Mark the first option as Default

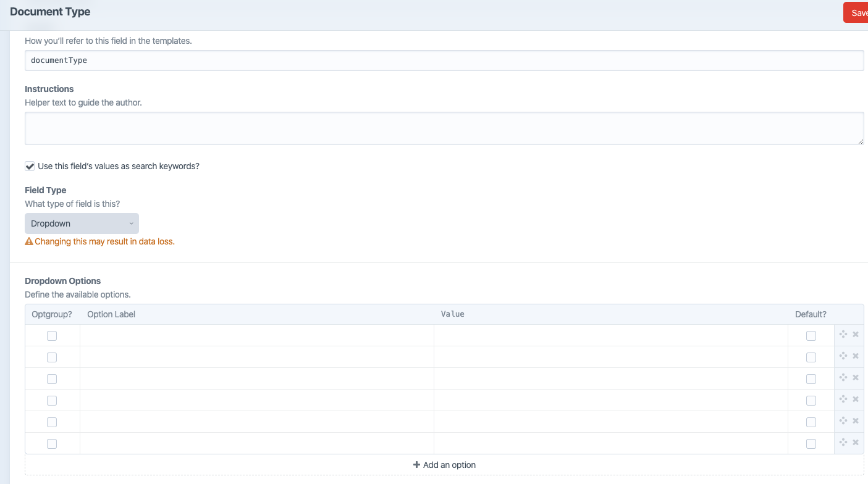coord(811,335)
